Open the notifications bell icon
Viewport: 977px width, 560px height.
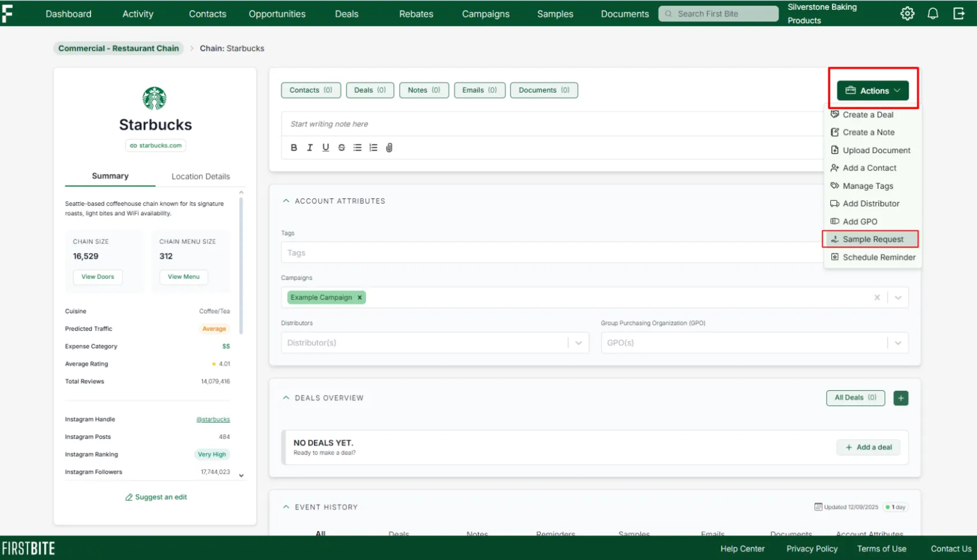[933, 13]
